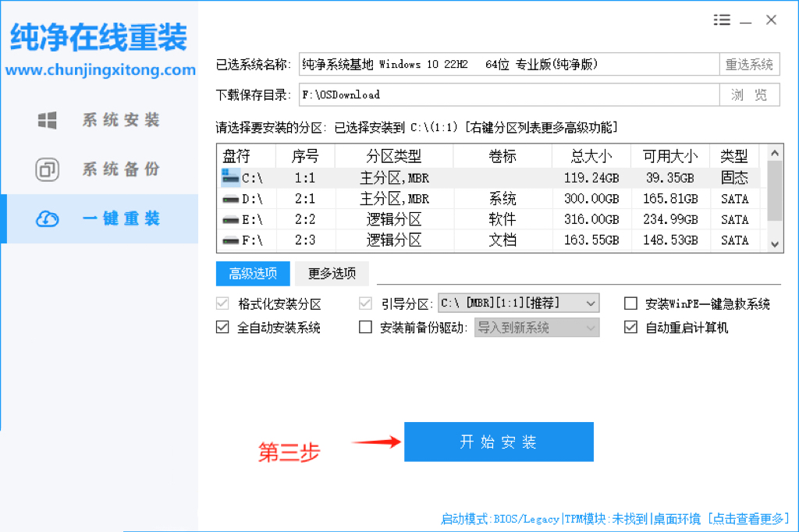Open the 导入到新系统 dropdown
Screen dimensions: 799x532
tap(537, 327)
